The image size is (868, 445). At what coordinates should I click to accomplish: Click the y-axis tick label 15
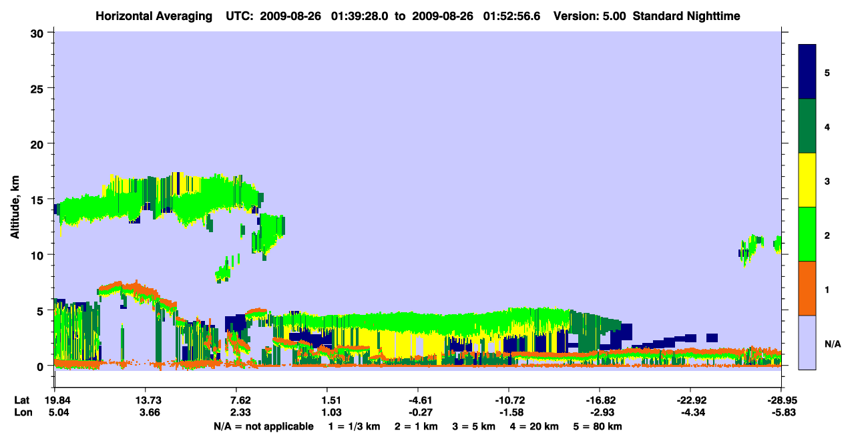click(39, 199)
